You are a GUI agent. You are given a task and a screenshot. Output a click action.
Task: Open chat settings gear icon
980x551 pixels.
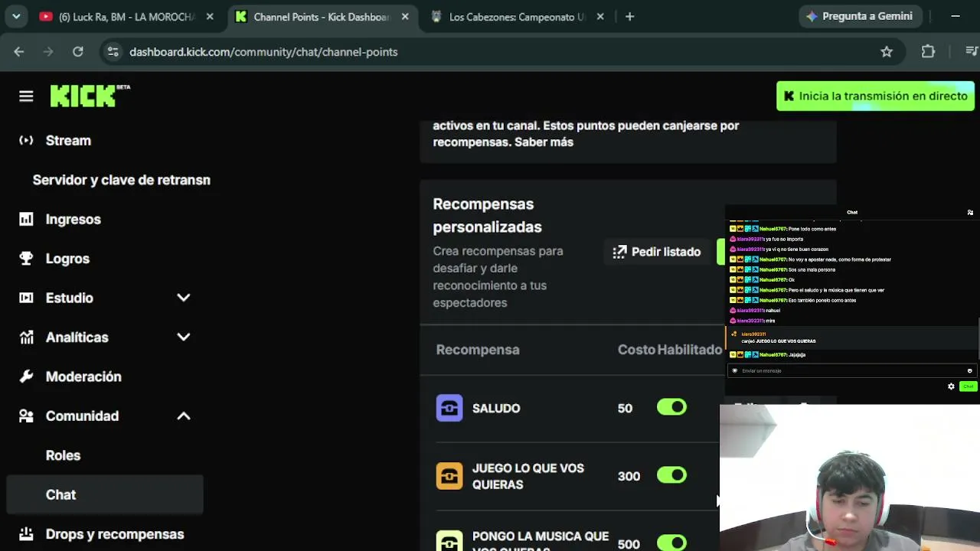pyautogui.click(x=951, y=386)
